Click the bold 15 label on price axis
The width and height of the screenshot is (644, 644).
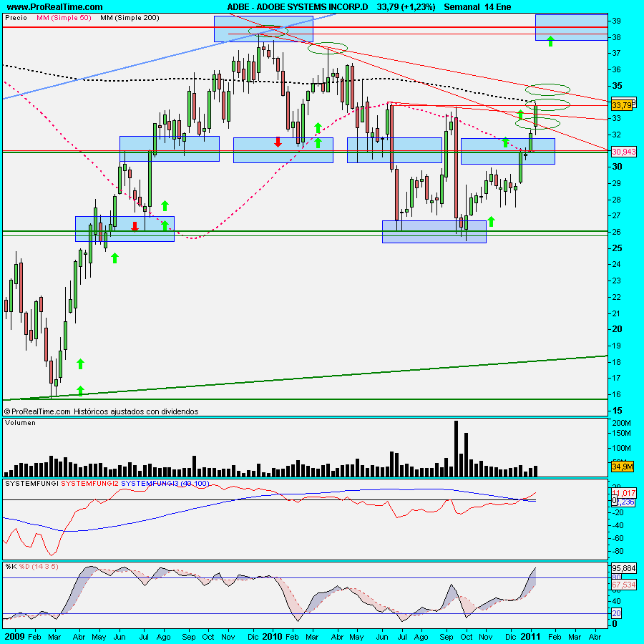tap(617, 411)
